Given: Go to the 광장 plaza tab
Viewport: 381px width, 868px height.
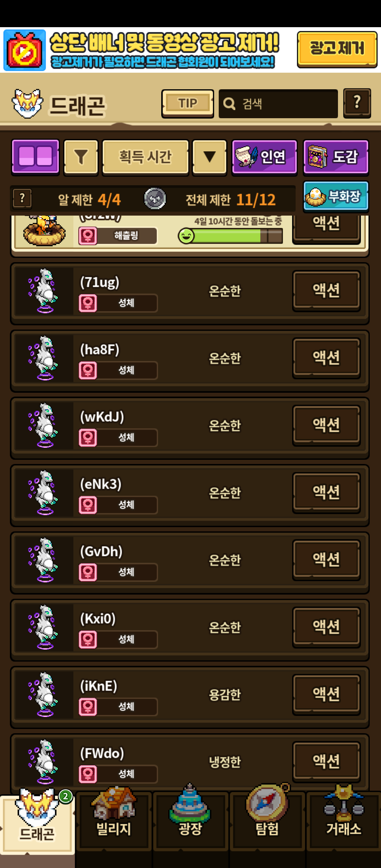Looking at the screenshot, I should pos(190,819).
